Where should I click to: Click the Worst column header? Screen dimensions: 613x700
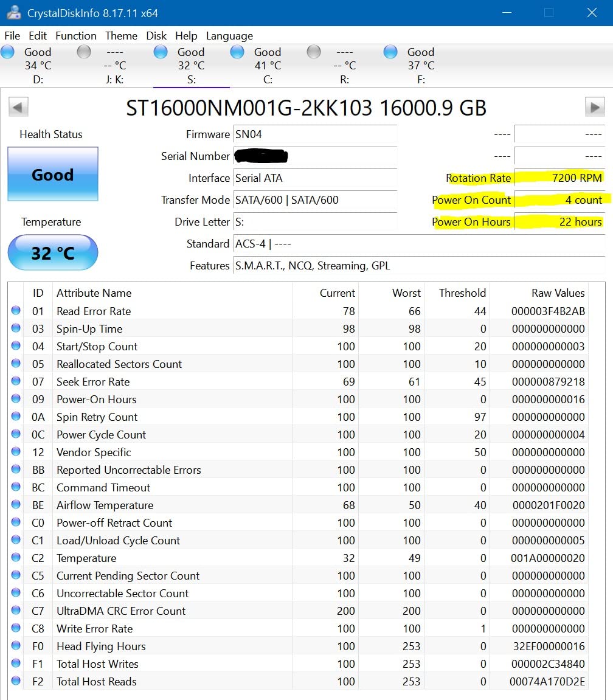pos(391,293)
